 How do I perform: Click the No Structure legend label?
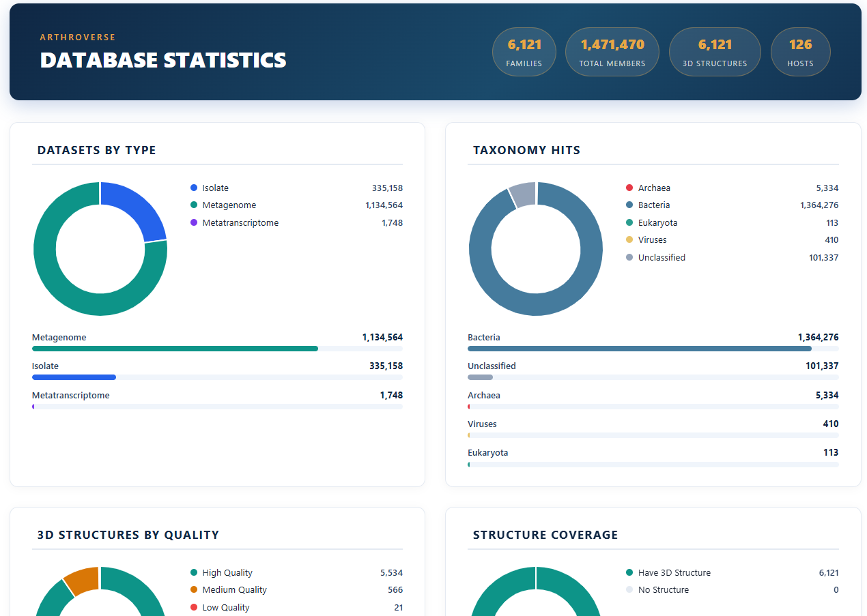tap(664, 589)
